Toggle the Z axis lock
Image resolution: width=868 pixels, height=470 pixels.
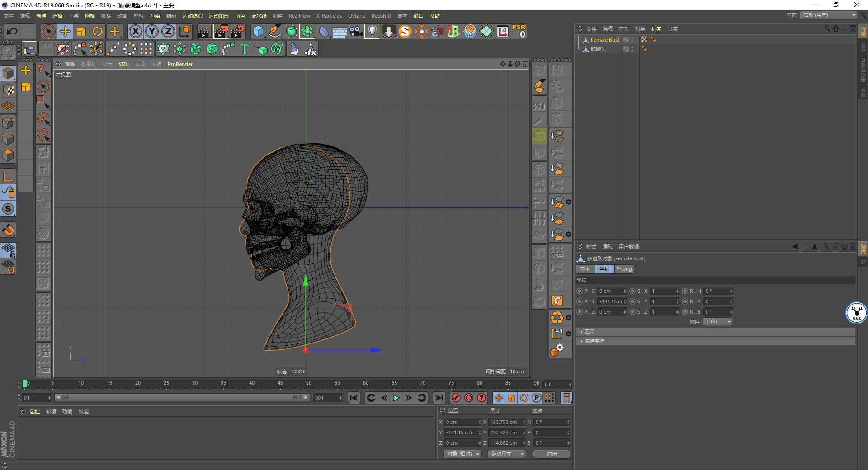(x=168, y=31)
